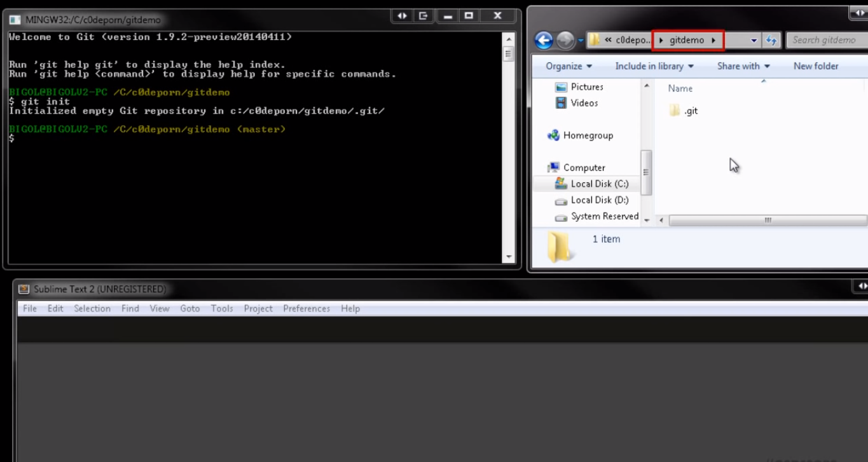Click the Explorer Forward navigation arrow
This screenshot has width=868, height=462.
565,40
